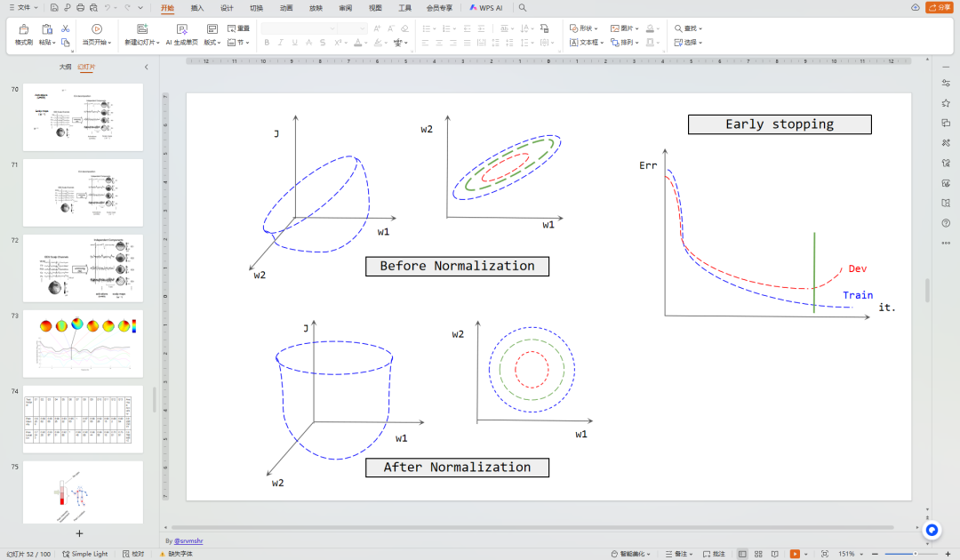The height and width of the screenshot is (560, 960).
Task: Click the clear formatting eraser icon
Action: pyautogui.click(x=404, y=28)
